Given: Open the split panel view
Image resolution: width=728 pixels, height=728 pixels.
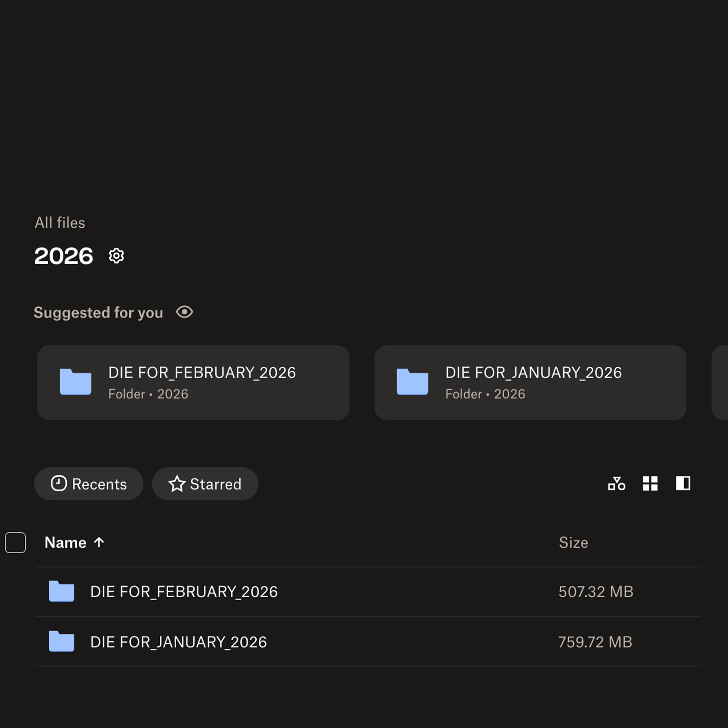Looking at the screenshot, I should pos(682,484).
